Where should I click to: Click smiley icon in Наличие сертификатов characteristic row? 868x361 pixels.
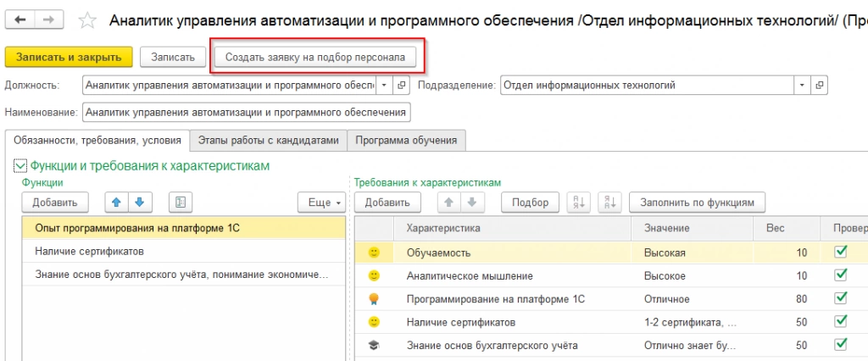pos(374,322)
